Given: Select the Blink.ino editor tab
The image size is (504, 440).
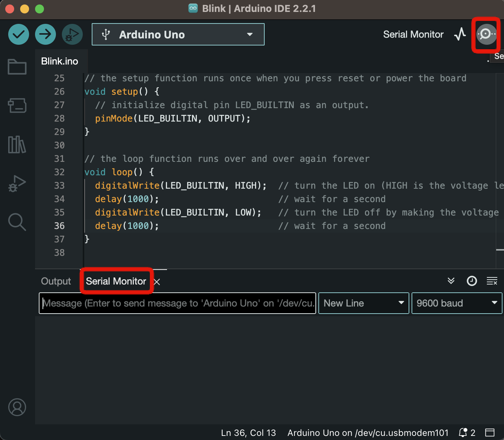Looking at the screenshot, I should (60, 61).
